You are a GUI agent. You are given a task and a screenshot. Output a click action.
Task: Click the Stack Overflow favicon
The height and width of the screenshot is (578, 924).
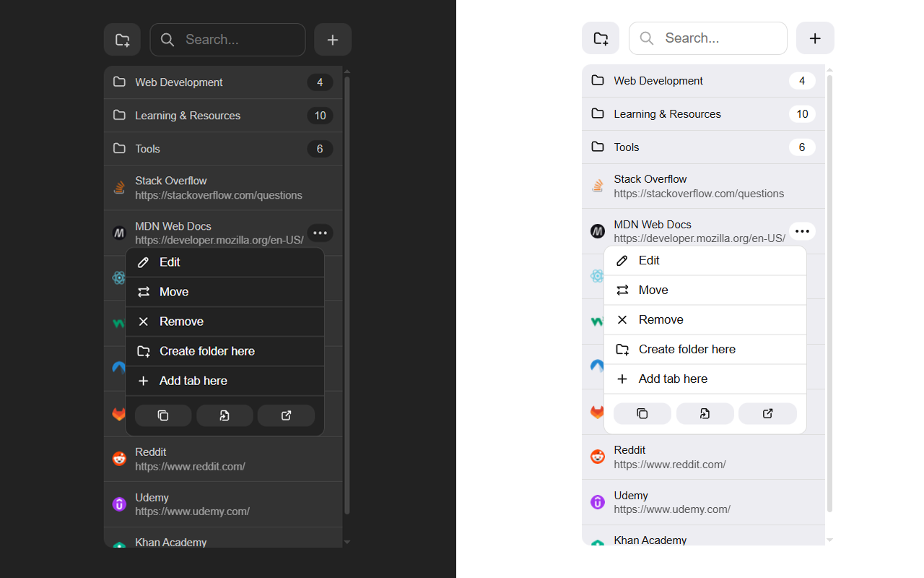pos(119,187)
